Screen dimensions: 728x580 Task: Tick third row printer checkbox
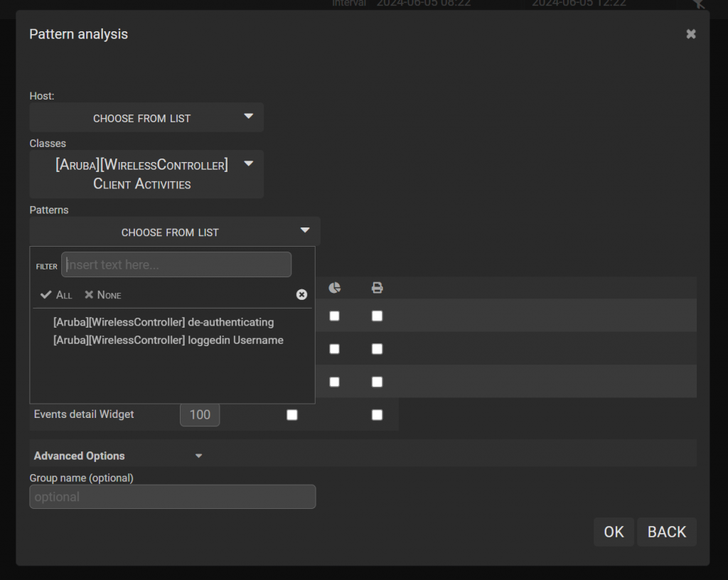coord(377,382)
